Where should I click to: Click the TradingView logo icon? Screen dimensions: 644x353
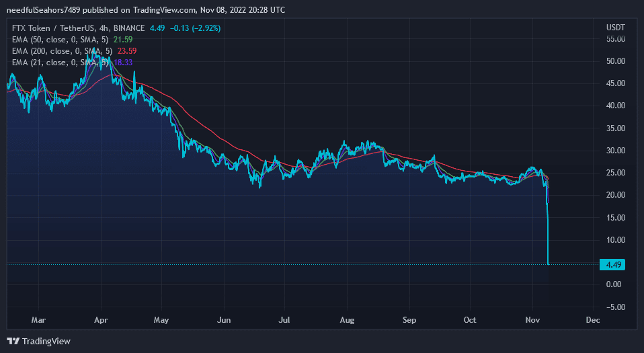13,341
